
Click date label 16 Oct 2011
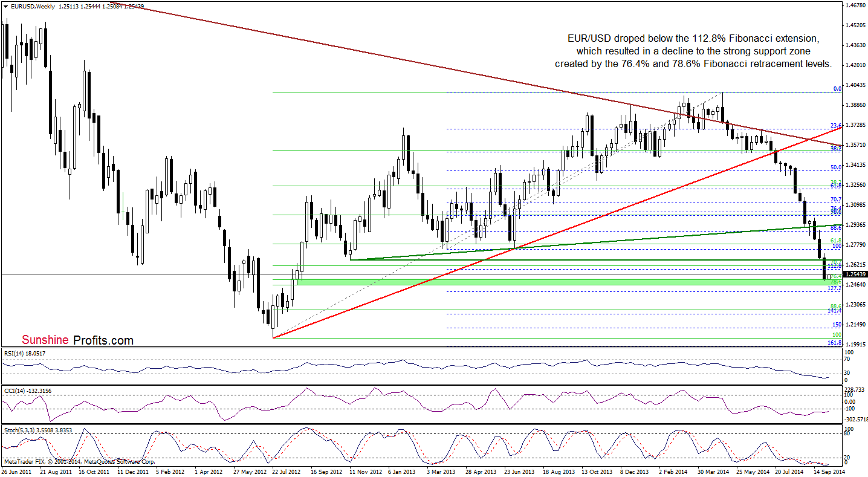94,471
